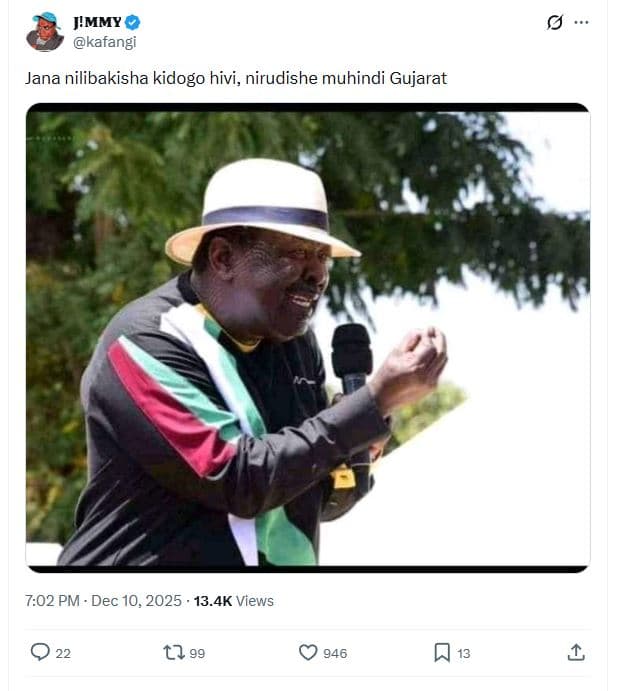Viewport: 623px width, 691px height.
Task: Click the 946 likes count
Action: (335, 653)
